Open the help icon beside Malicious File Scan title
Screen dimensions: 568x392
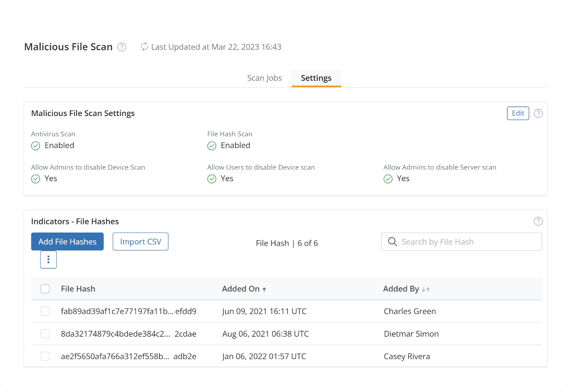pos(121,47)
